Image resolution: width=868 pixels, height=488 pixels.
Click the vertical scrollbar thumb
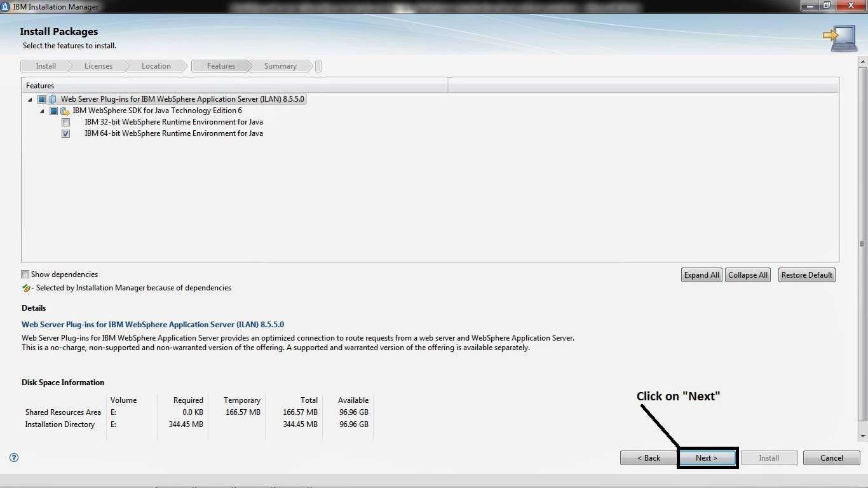click(862, 243)
